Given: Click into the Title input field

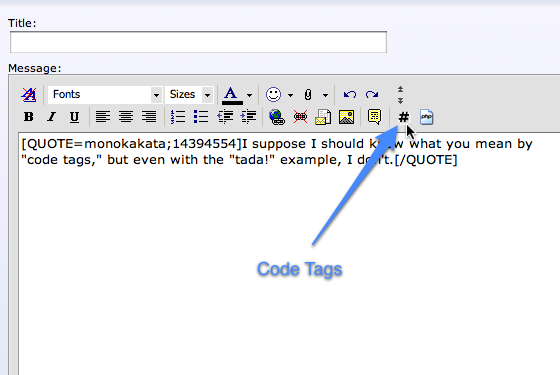Looking at the screenshot, I should coord(198,42).
